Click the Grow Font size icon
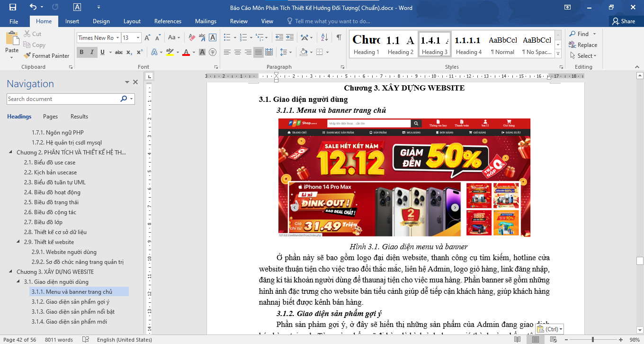 coord(147,37)
